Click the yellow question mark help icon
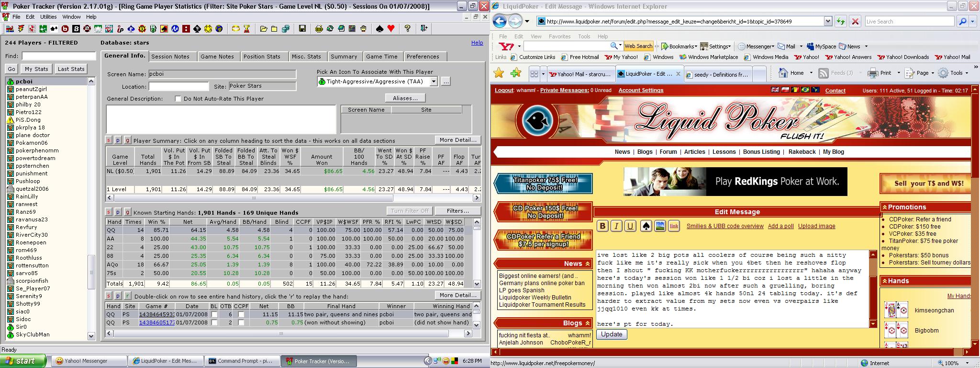 (x=407, y=29)
